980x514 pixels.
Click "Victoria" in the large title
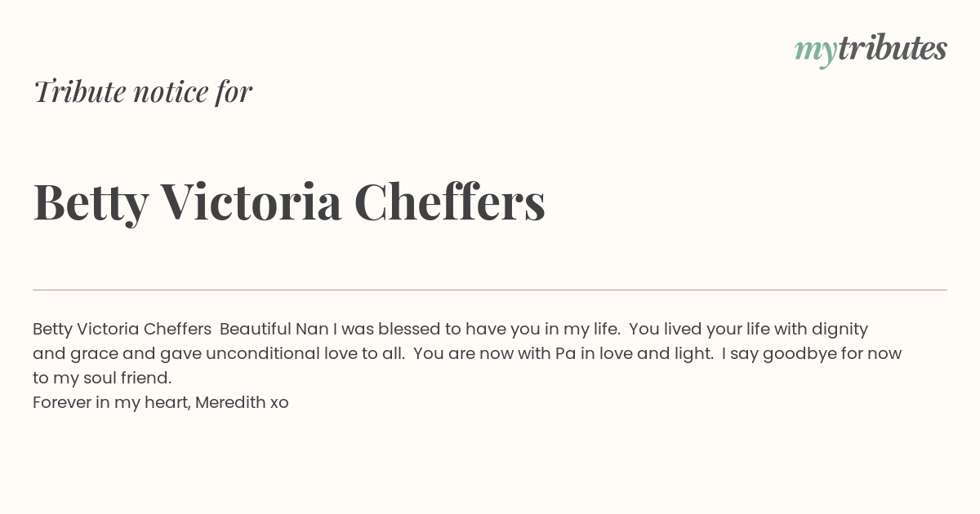coord(251,202)
